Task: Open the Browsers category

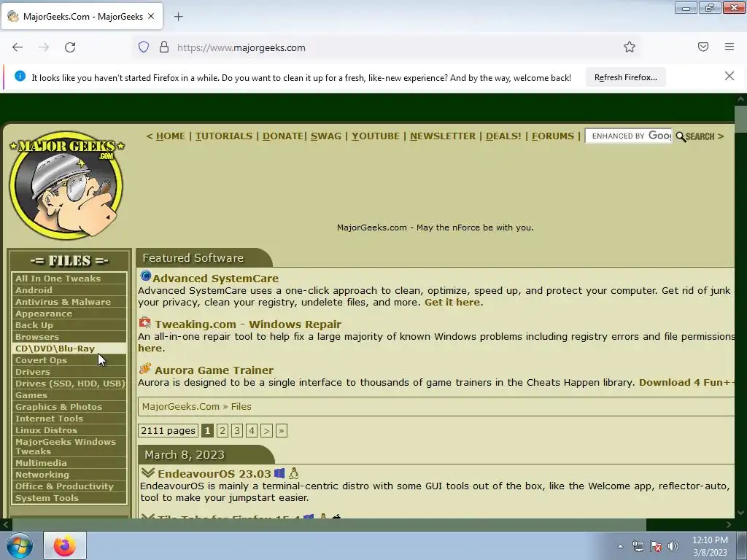Action: click(x=69, y=337)
